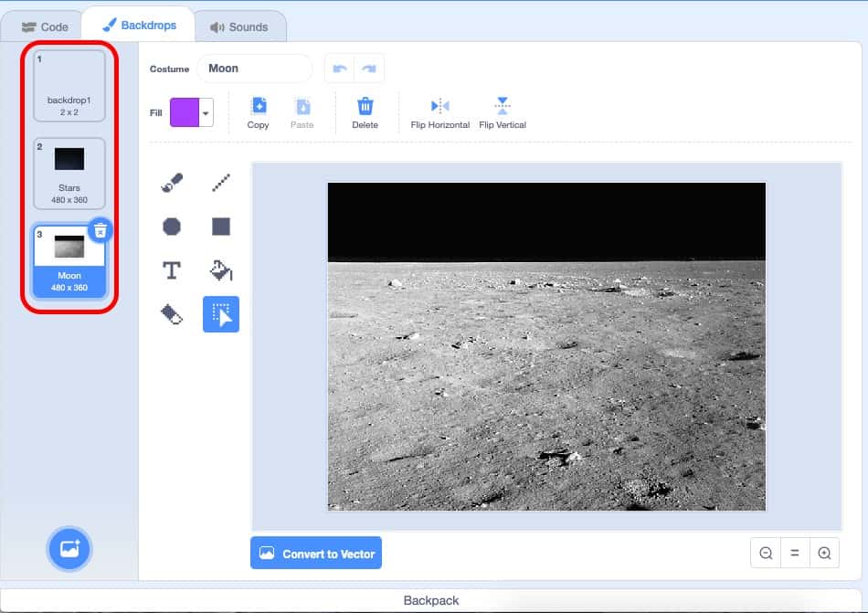Reset canvas zoom to default
The image size is (868, 613).
[795, 553]
